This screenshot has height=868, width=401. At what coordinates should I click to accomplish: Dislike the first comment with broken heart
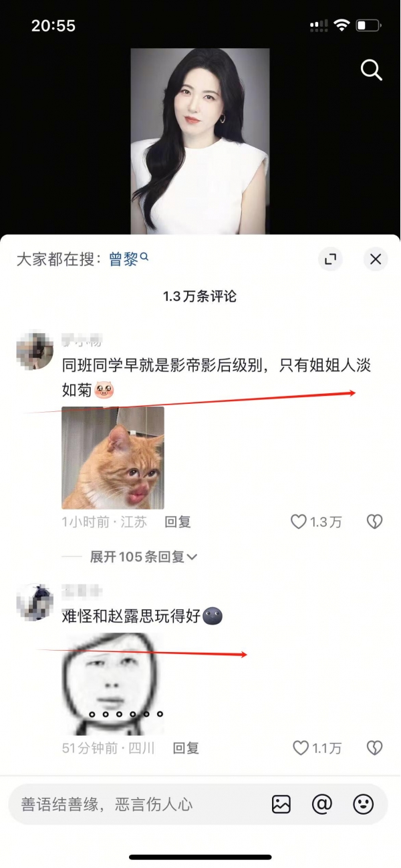pyautogui.click(x=374, y=522)
